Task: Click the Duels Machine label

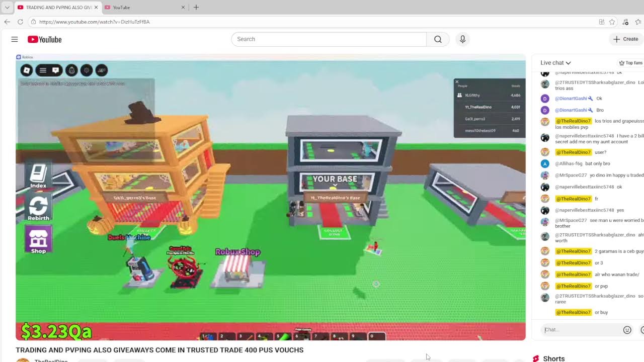Action: (x=129, y=237)
